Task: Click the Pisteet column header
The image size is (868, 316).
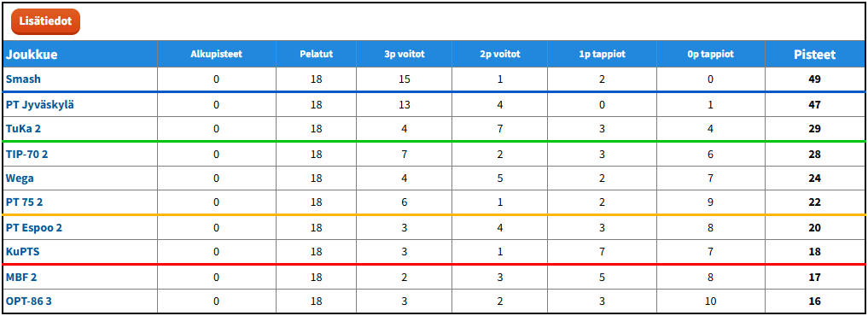Action: click(x=815, y=55)
